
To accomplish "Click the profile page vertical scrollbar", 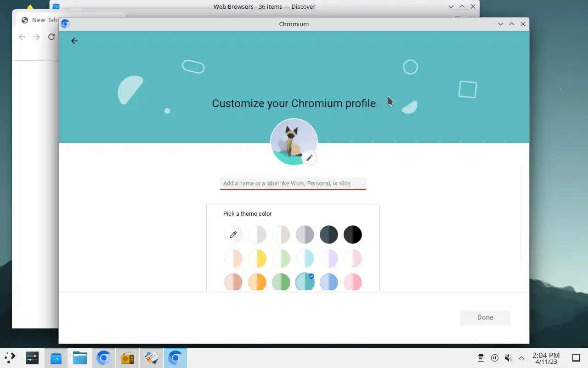I will (x=521, y=215).
